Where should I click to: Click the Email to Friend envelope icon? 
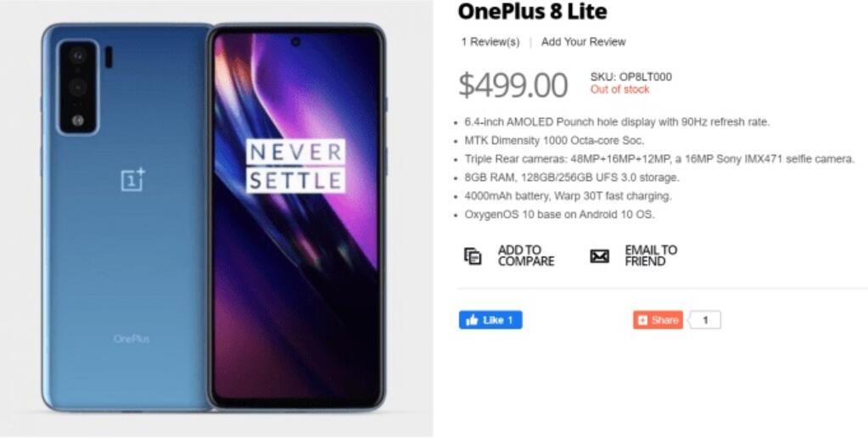tap(600, 256)
